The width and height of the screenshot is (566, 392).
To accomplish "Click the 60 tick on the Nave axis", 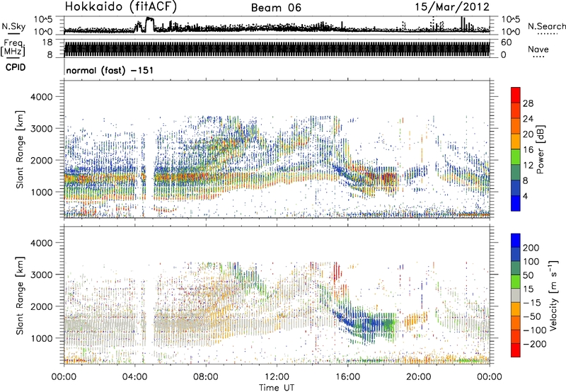I will 507,42.
